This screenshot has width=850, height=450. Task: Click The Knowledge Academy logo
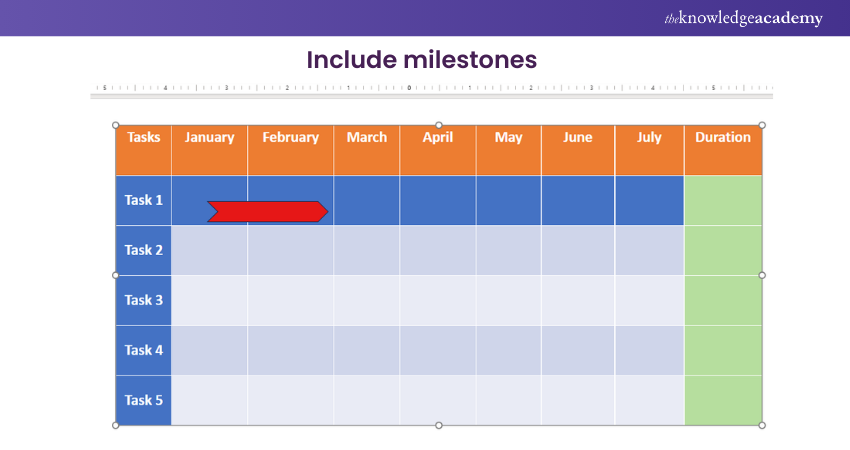tap(743, 18)
